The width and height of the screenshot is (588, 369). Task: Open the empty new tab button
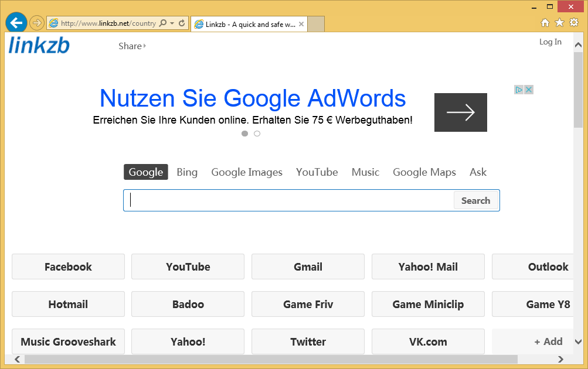[x=316, y=24]
